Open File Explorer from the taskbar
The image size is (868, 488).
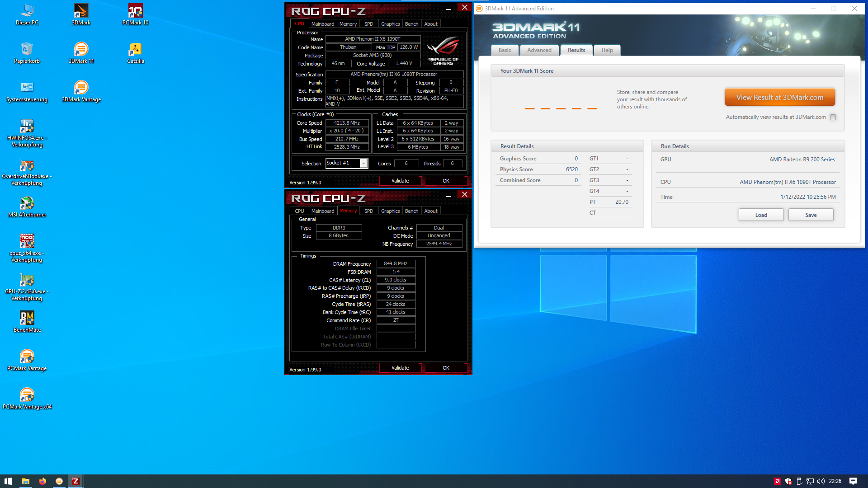pos(26,481)
